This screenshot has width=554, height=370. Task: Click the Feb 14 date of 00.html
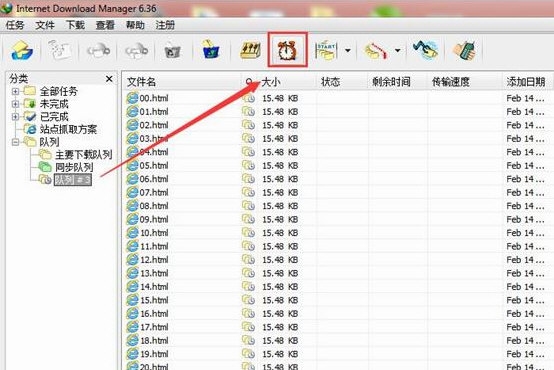pos(525,98)
